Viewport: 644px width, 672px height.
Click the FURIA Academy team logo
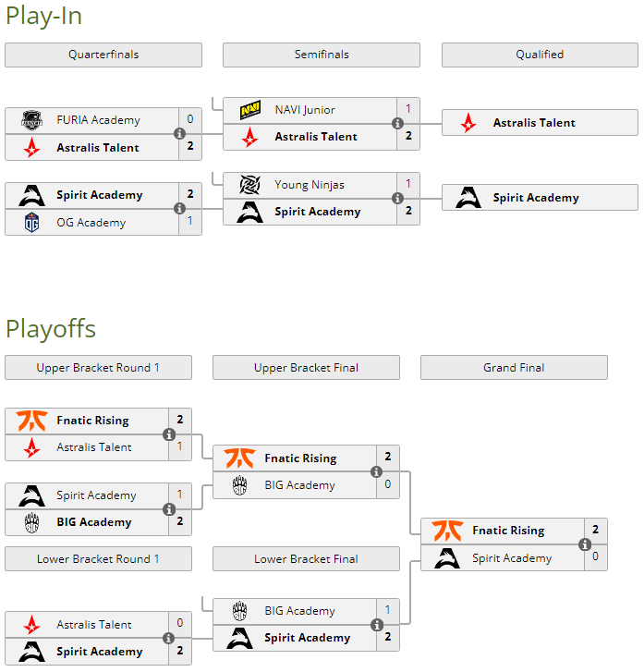32,120
